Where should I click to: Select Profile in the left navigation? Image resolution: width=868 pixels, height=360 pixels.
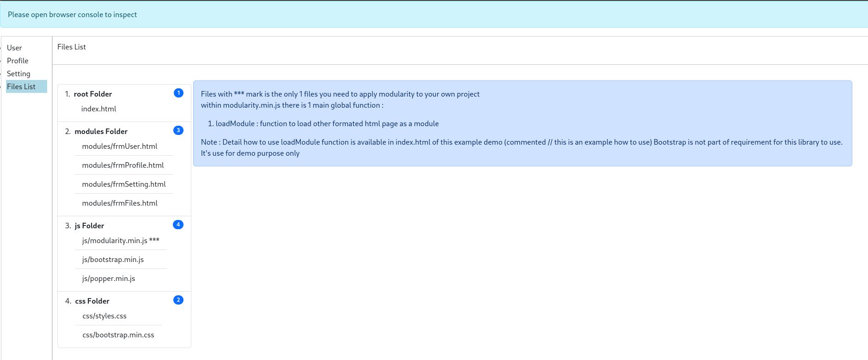(18, 61)
